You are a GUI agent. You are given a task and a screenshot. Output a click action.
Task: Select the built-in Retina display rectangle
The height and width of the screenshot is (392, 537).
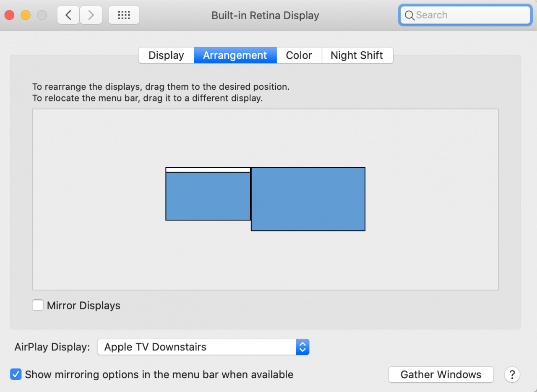coord(208,195)
